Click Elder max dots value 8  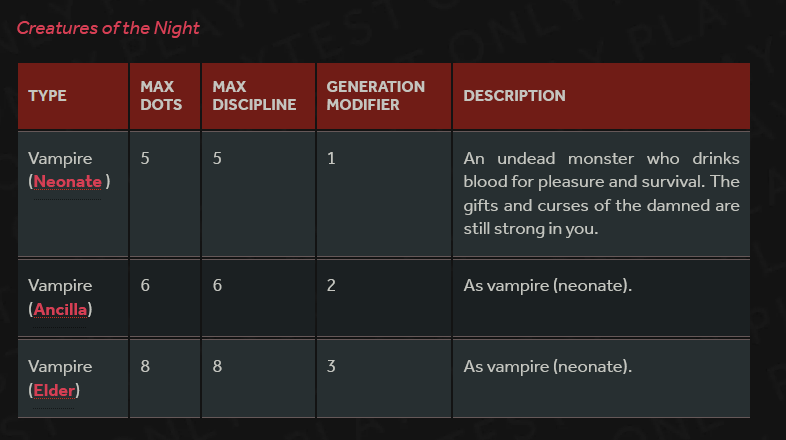click(145, 366)
